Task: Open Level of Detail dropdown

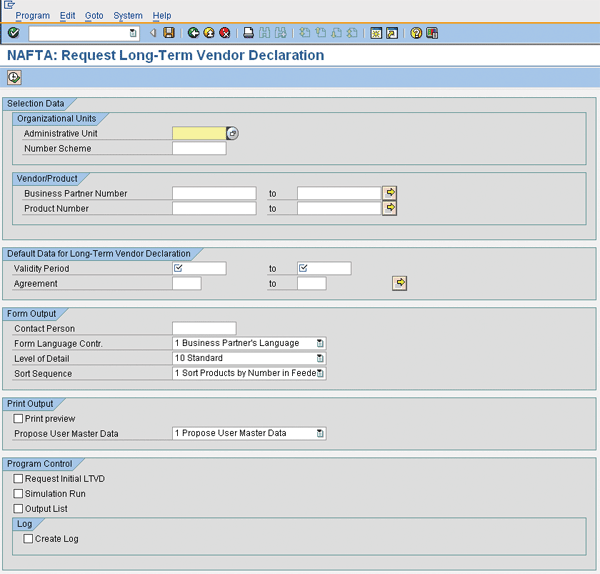Action: 320,358
